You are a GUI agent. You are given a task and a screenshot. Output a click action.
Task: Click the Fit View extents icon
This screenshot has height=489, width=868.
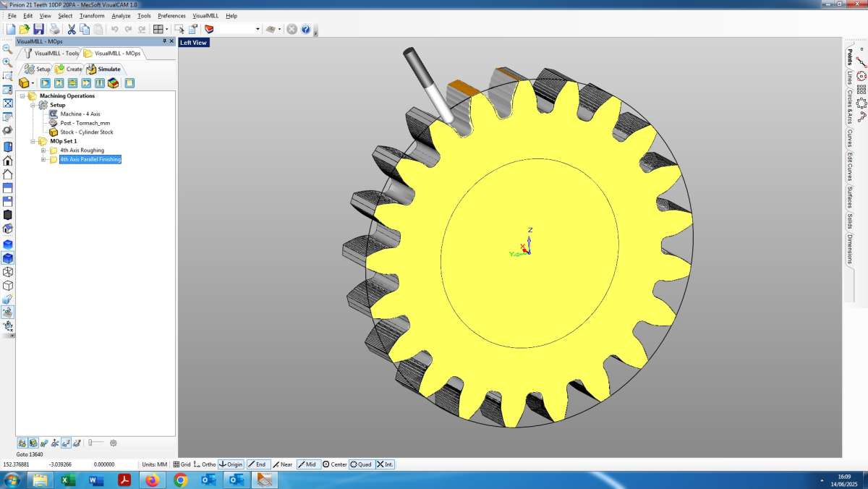[7, 103]
